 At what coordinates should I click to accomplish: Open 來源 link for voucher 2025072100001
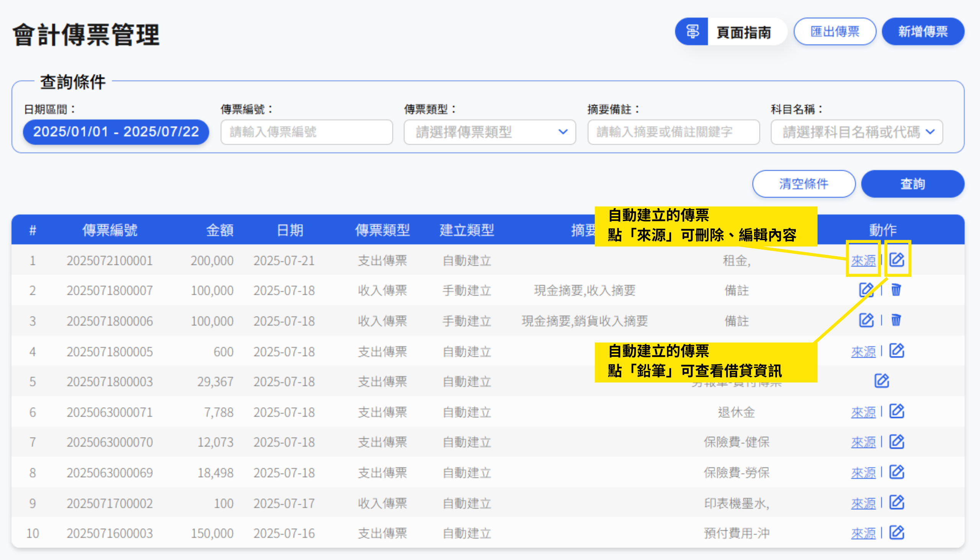[x=863, y=261]
